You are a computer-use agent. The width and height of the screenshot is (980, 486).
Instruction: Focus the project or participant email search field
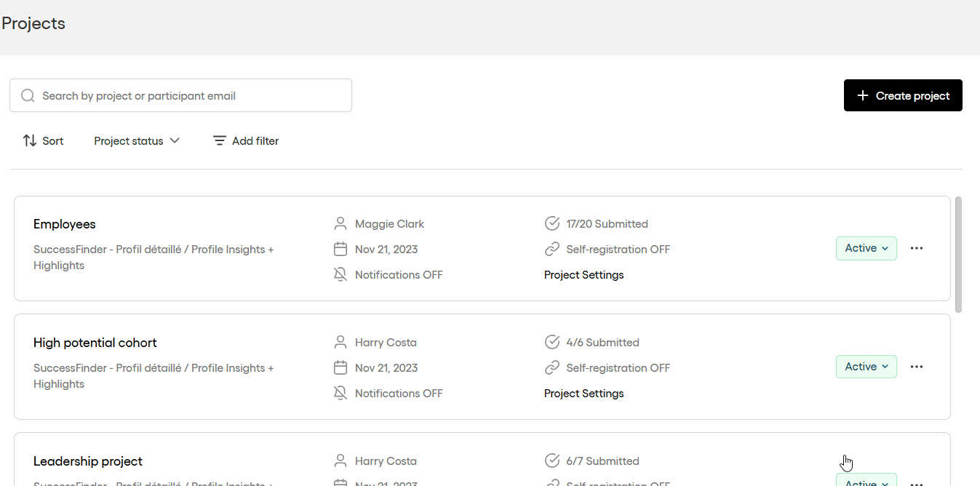(180, 95)
